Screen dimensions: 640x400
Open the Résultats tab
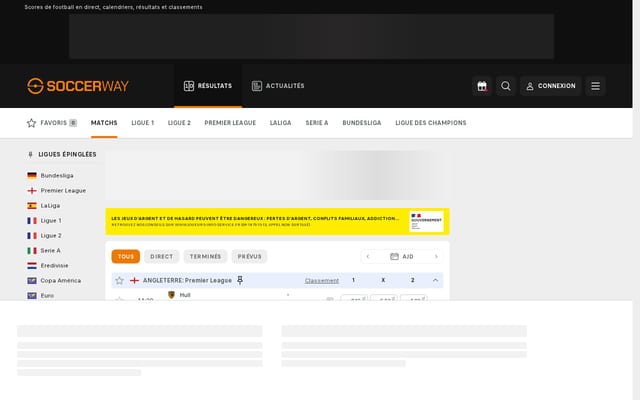208,86
